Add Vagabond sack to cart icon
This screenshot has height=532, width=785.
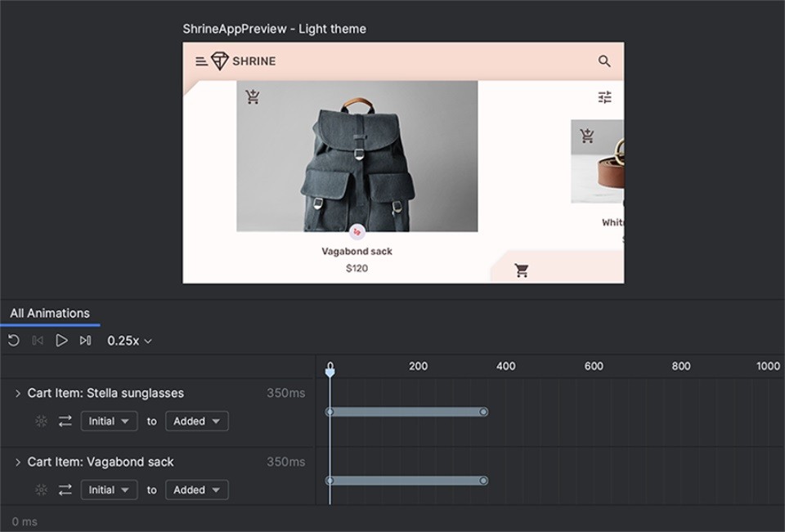pyautogui.click(x=253, y=96)
